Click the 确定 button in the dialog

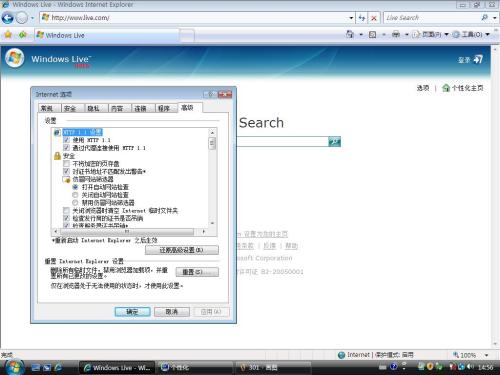(x=132, y=312)
